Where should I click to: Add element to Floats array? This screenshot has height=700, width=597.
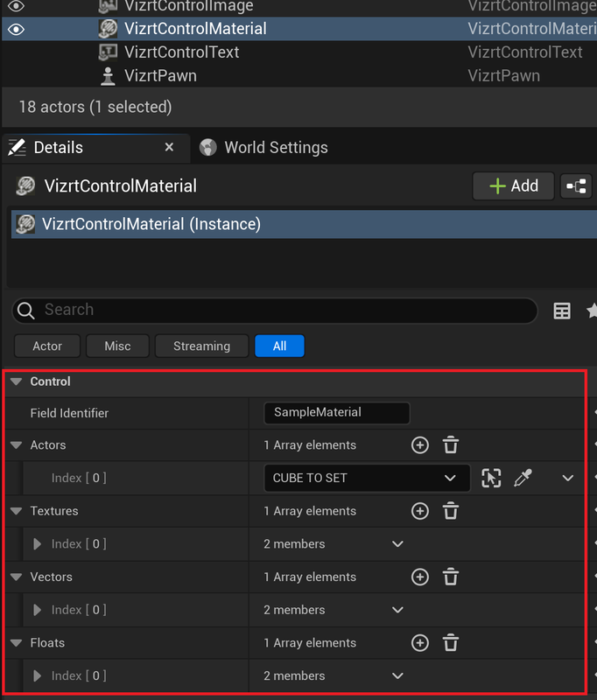(420, 643)
